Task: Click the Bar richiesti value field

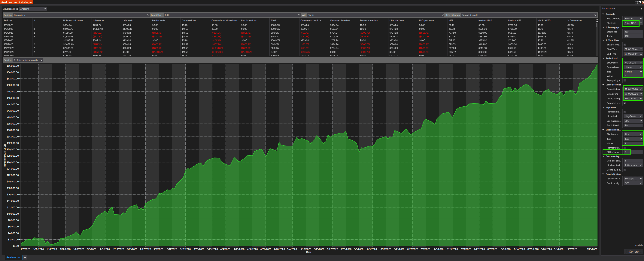Action: pyautogui.click(x=633, y=125)
